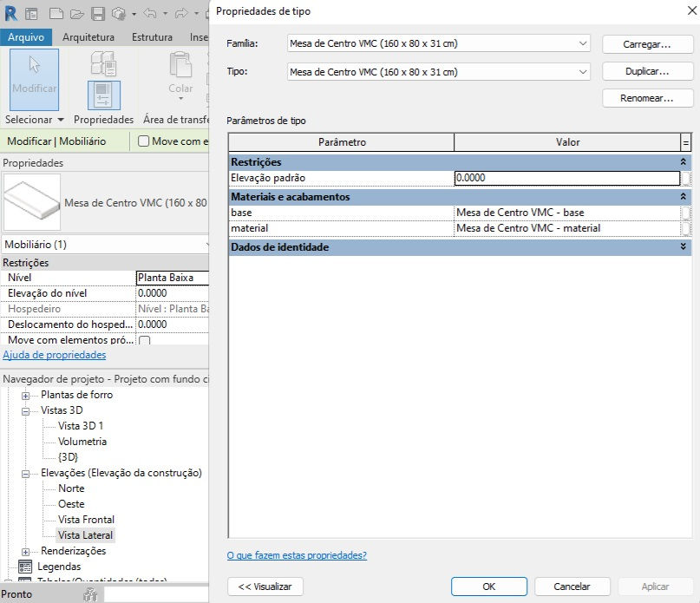The width and height of the screenshot is (700, 603).
Task: Select the Vista Frontal elevation
Action: pos(86,520)
